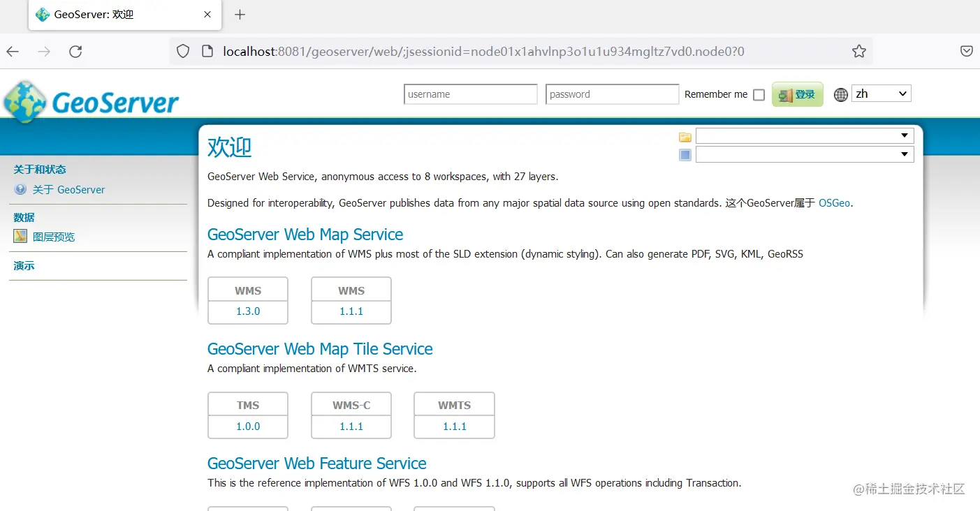Open TMS version 1.0.0 link
Viewport: 980px width, 511px height.
coord(248,426)
